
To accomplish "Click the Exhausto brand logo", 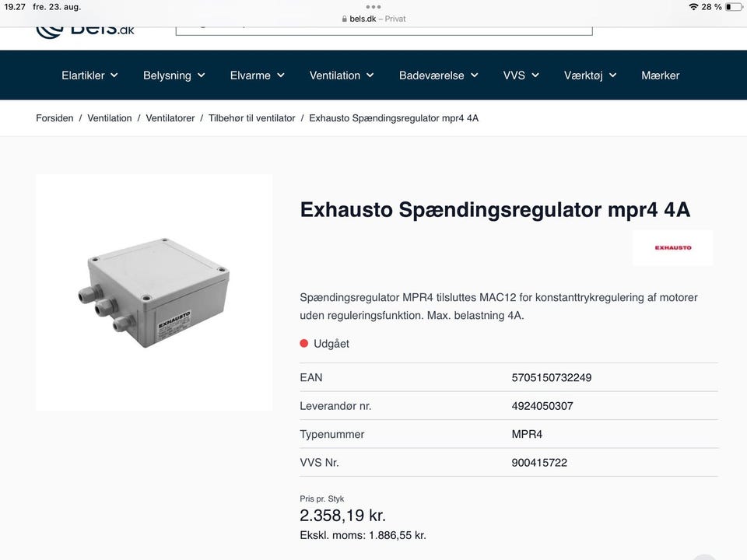I will [x=672, y=247].
